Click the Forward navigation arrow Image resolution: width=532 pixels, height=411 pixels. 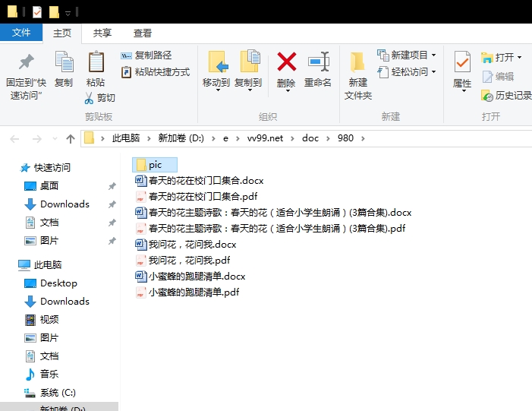click(37, 138)
